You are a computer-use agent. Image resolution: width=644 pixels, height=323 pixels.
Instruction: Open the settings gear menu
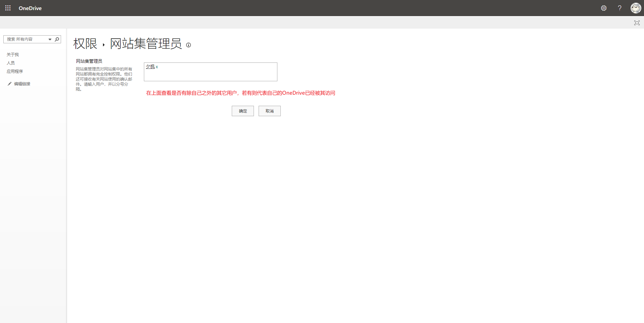[x=604, y=8]
